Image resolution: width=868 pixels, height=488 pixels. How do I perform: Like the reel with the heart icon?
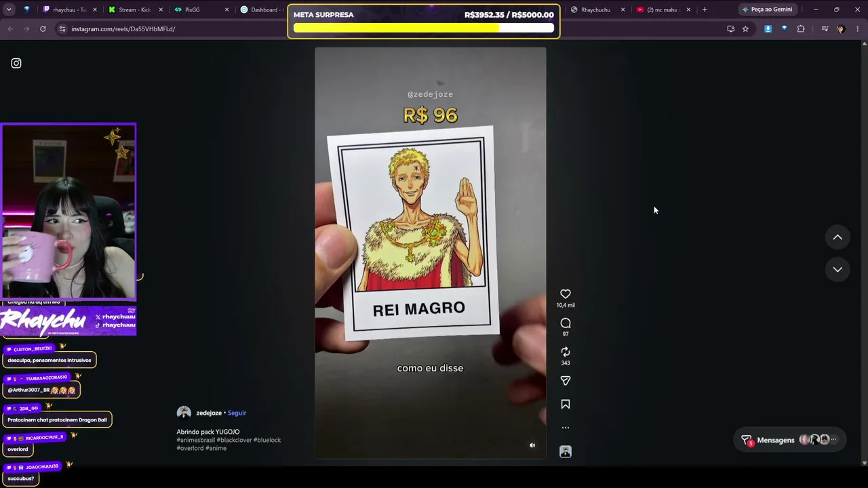pos(566,294)
